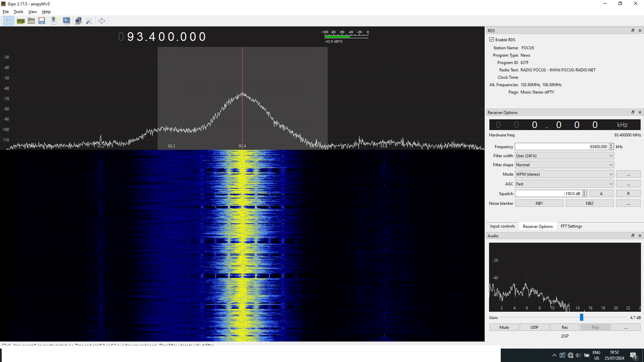Switch to the FFT Settings tab

[572, 226]
